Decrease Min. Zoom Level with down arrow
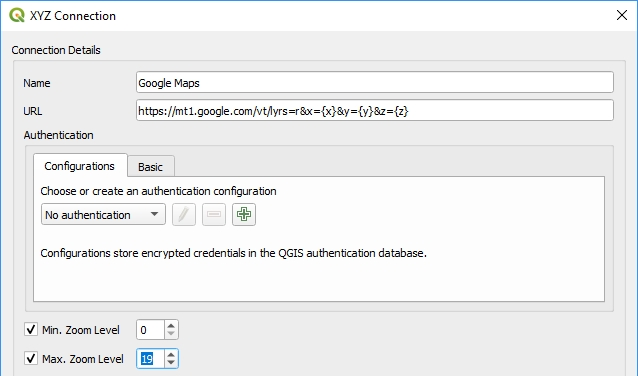 (171, 334)
